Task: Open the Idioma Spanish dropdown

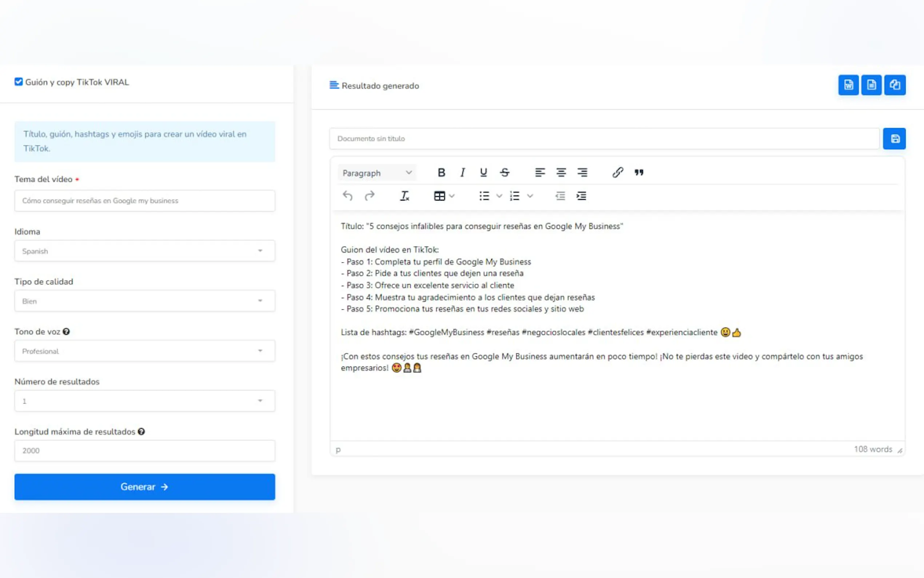Action: pos(145,251)
